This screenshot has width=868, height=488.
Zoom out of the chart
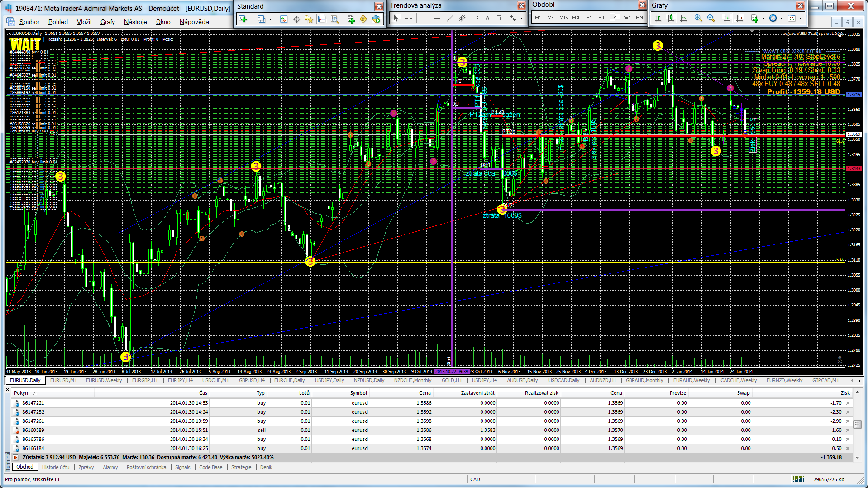[711, 18]
